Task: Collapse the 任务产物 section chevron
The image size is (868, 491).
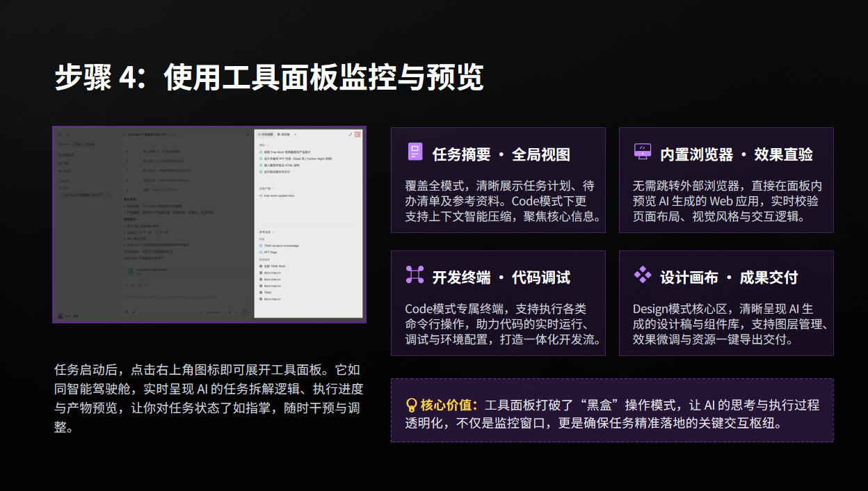Action: (x=273, y=188)
